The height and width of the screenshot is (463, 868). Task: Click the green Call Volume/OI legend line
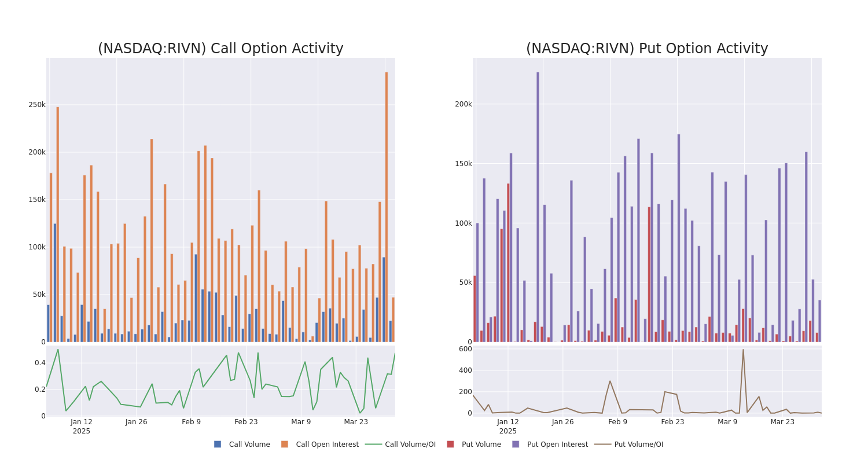(373, 444)
